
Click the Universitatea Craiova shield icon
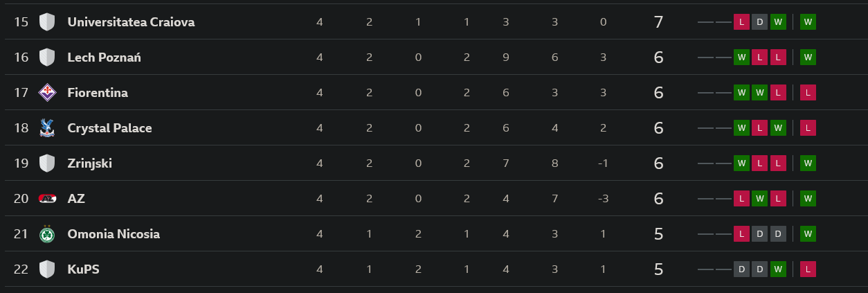point(47,22)
